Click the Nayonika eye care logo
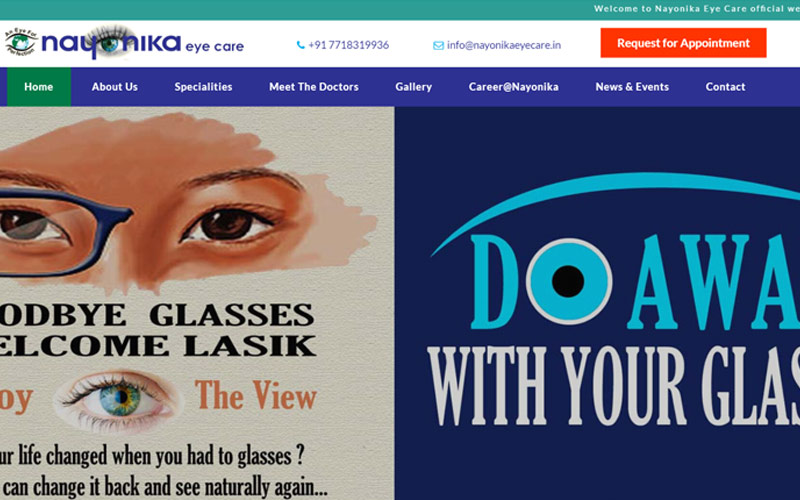Image resolution: width=800 pixels, height=500 pixels. (124, 43)
